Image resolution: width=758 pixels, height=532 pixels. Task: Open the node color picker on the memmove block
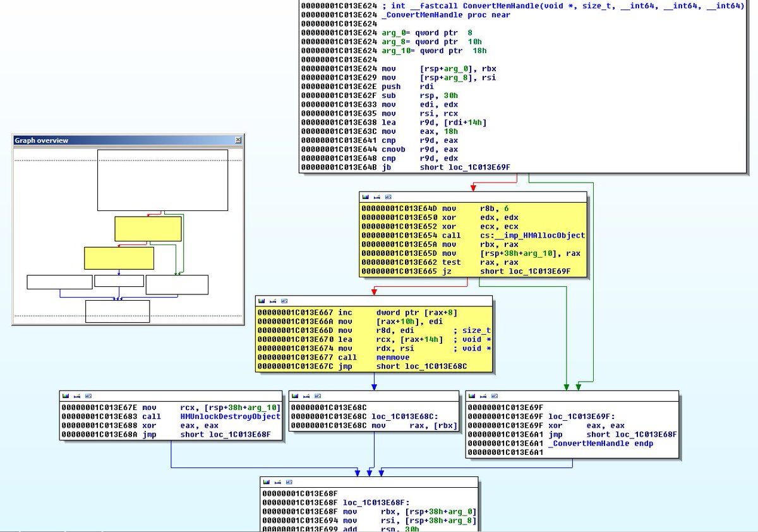coord(262,301)
